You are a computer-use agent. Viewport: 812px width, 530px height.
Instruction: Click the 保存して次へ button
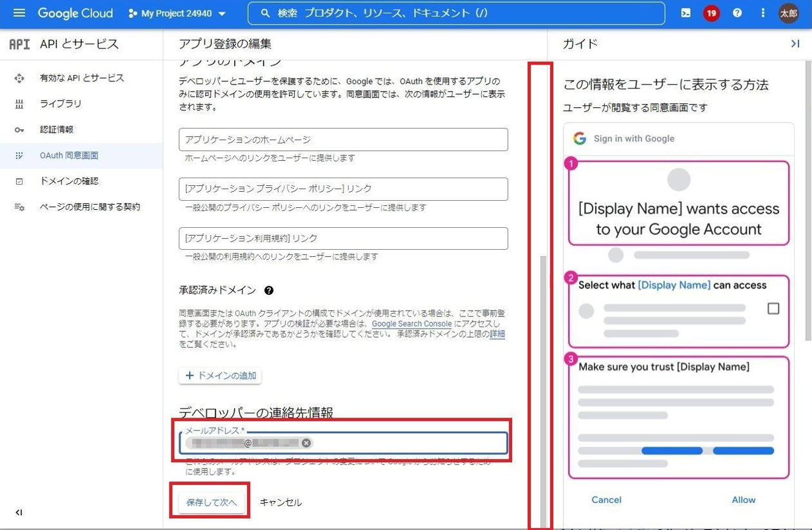point(212,502)
